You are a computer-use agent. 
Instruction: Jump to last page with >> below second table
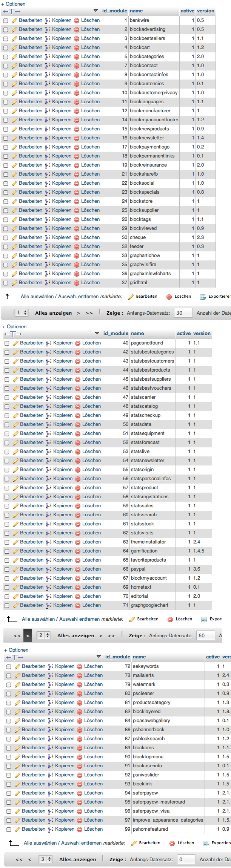pos(111,635)
